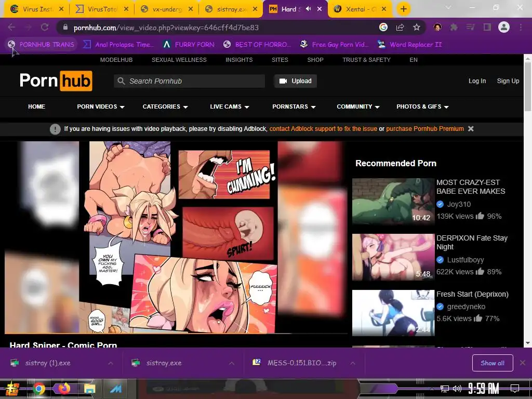Click the exclamation alert icon in notice
Image resolution: width=532 pixels, height=399 pixels.
(55, 129)
